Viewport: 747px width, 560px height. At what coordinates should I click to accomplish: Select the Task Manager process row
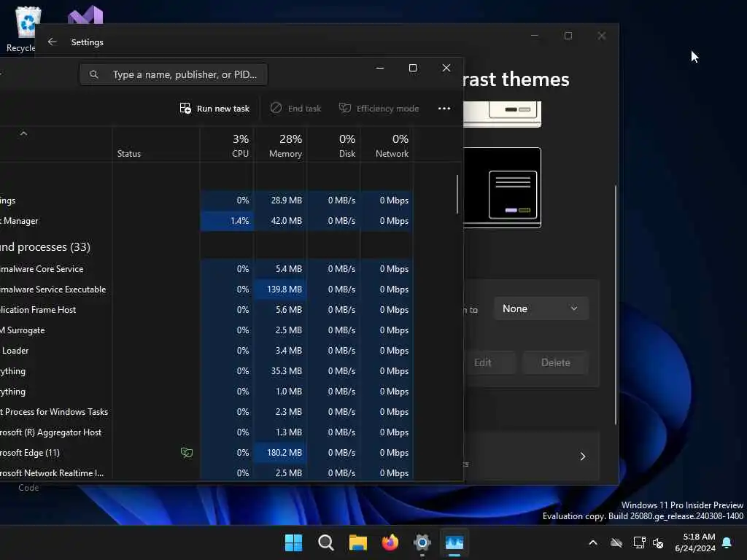[206, 221]
